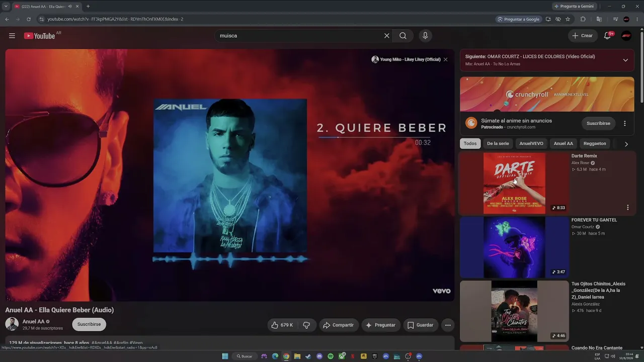Screen dimensions: 644x362
Task: Open File Explorer from the taskbar
Action: coord(297,356)
